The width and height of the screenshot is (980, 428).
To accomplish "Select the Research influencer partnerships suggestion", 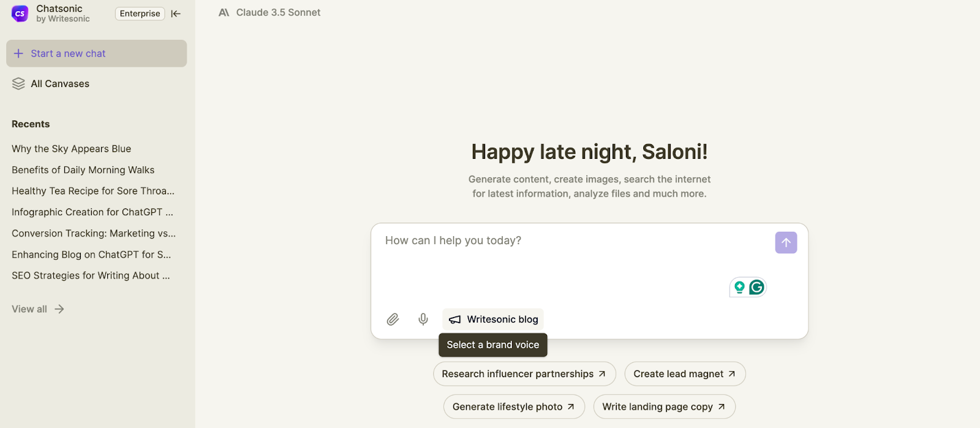I will click(524, 374).
